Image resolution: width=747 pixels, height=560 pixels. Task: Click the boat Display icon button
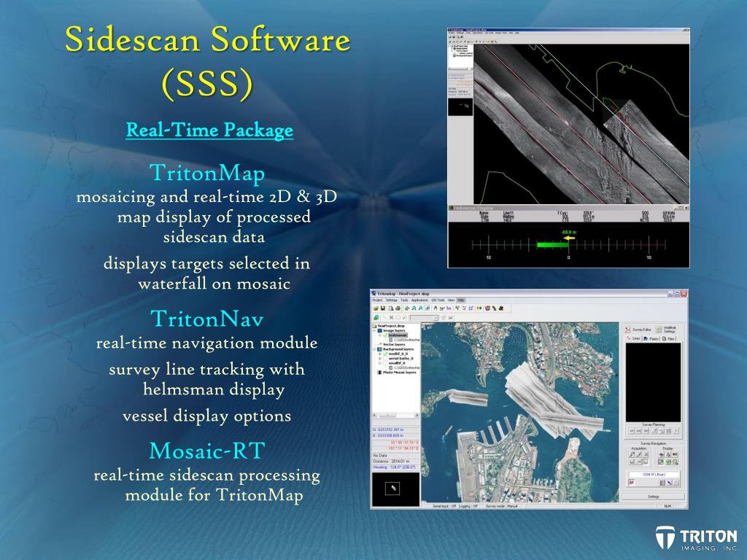click(661, 454)
